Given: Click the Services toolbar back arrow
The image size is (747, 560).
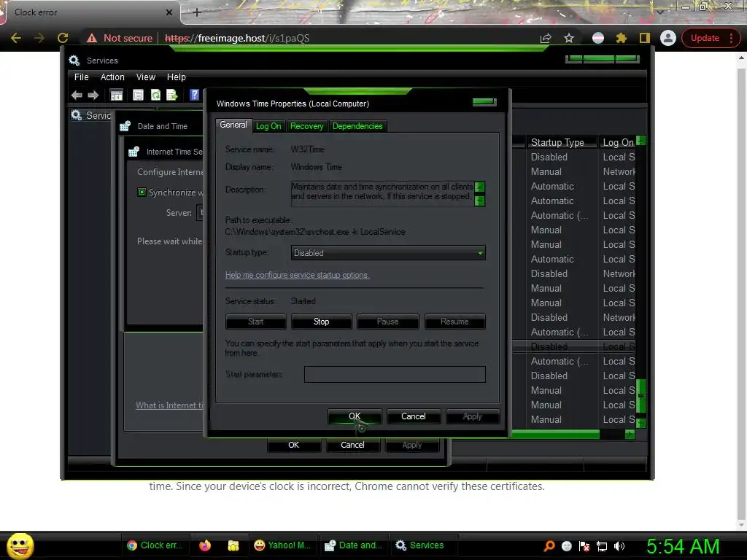Looking at the screenshot, I should [77, 96].
